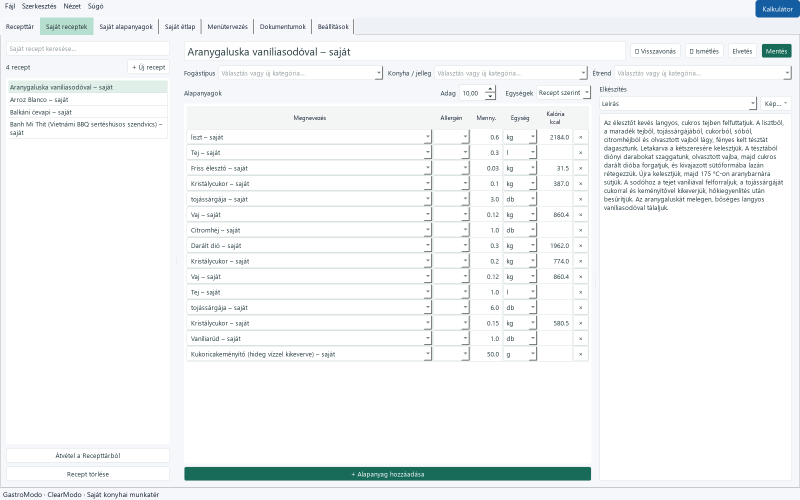Click the Visszavonás undo button
The image size is (800, 500).
[x=655, y=51]
